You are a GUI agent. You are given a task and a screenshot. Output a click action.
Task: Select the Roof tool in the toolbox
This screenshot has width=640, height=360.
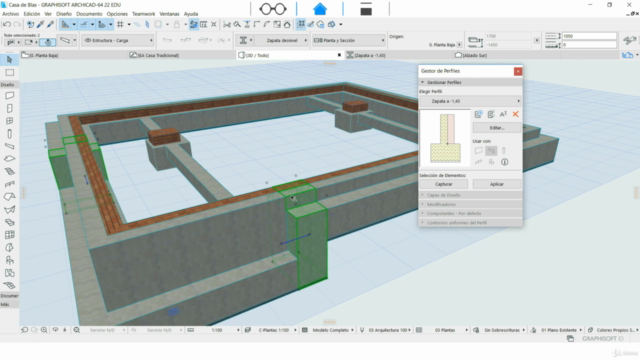(9, 197)
